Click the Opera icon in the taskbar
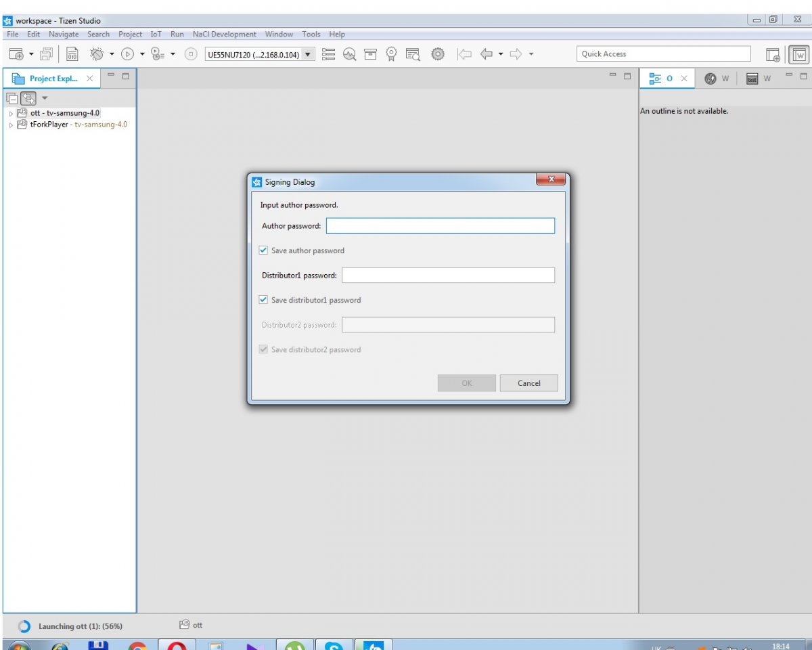The image size is (812, 650). tap(177, 645)
